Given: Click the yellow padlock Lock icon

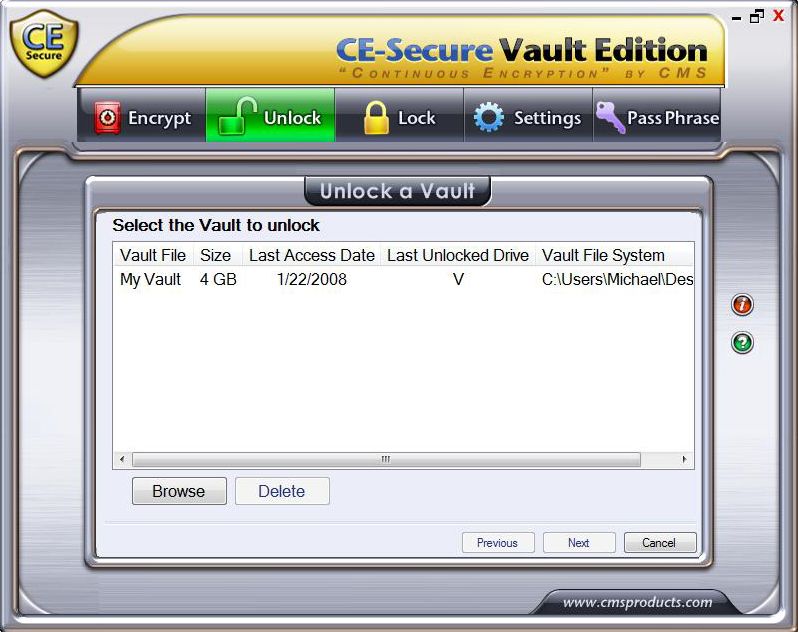Looking at the screenshot, I should (x=376, y=118).
